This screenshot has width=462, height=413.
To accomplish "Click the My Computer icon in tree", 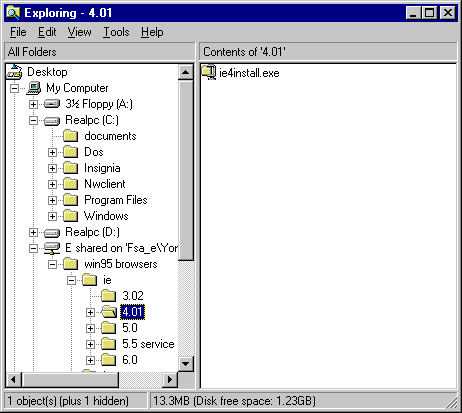I will [x=34, y=88].
